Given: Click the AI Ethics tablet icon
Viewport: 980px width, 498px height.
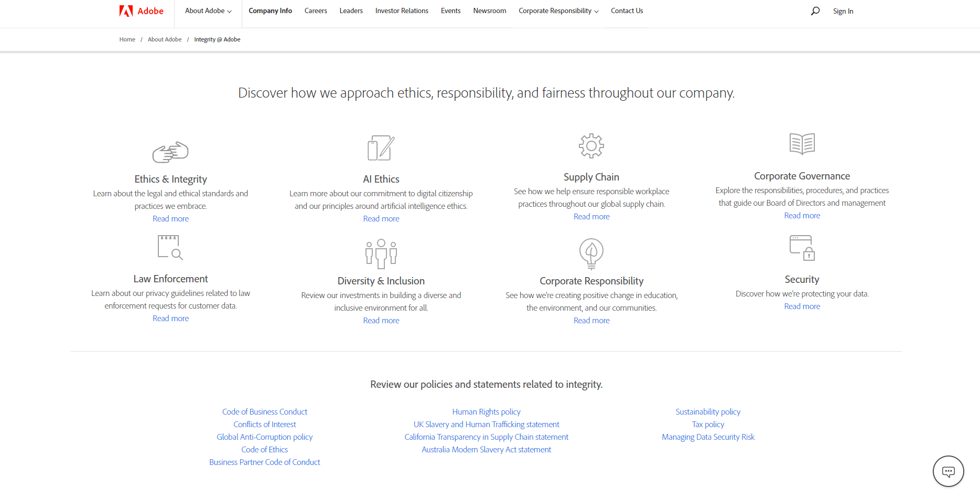Looking at the screenshot, I should click(381, 148).
